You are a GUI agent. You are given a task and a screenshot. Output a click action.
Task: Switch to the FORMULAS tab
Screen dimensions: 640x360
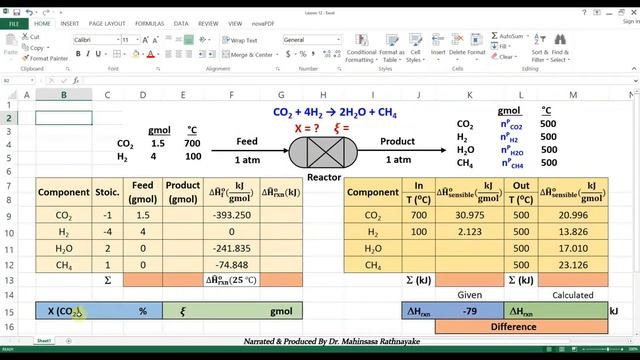149,24
